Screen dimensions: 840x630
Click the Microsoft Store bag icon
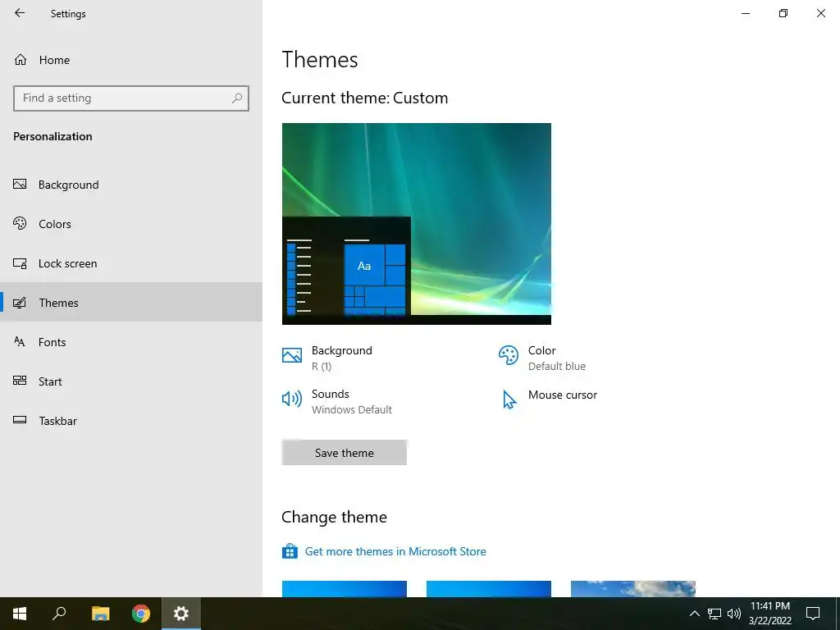(290, 551)
